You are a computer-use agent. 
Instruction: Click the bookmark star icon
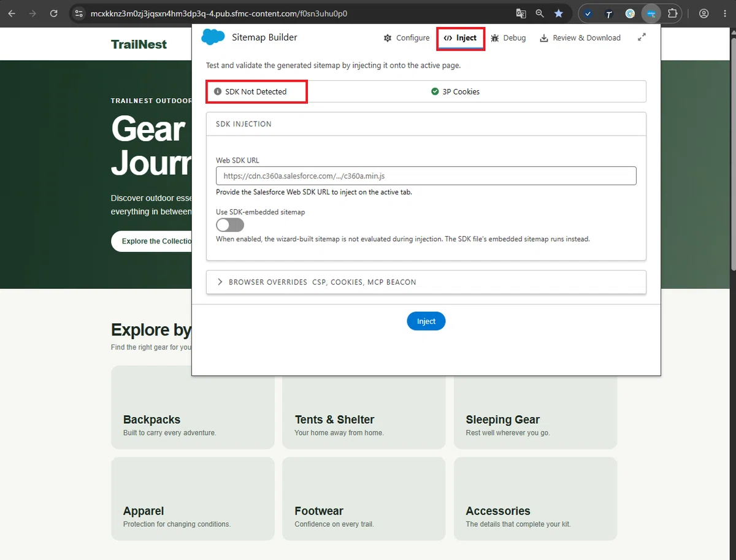click(559, 13)
